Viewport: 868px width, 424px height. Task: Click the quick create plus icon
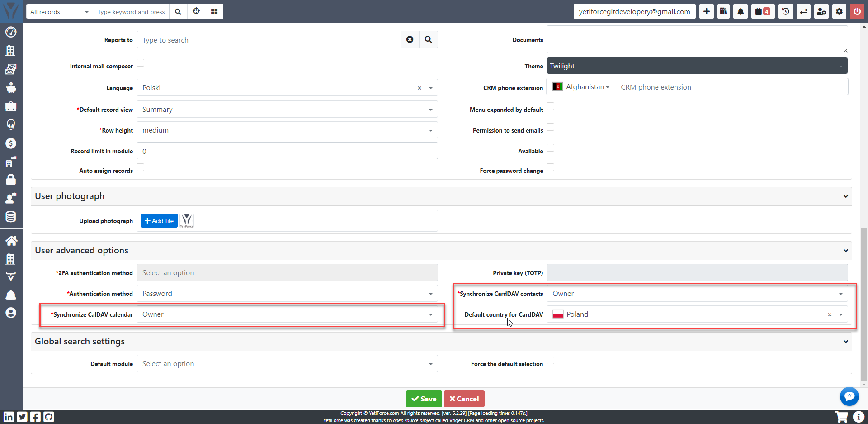click(x=707, y=11)
